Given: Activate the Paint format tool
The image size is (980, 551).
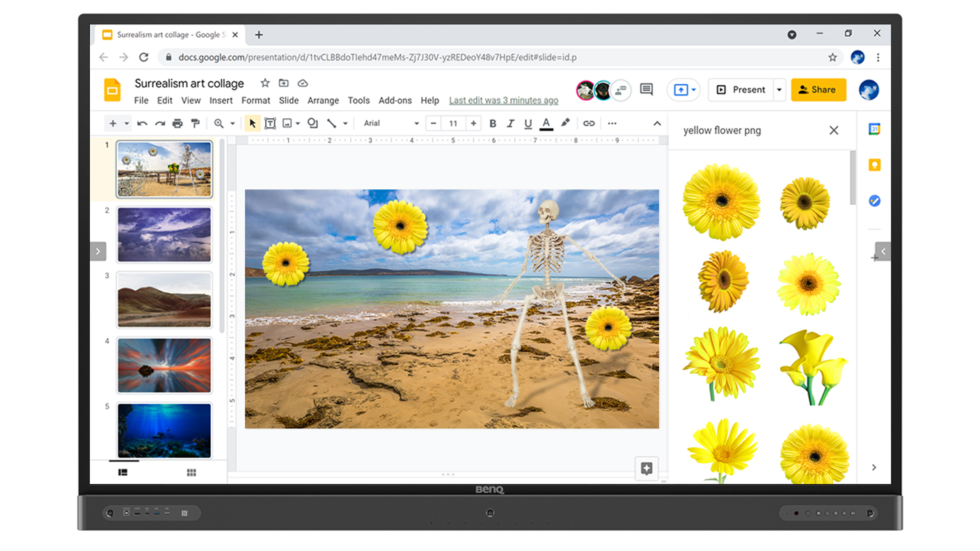Looking at the screenshot, I should pyautogui.click(x=196, y=123).
